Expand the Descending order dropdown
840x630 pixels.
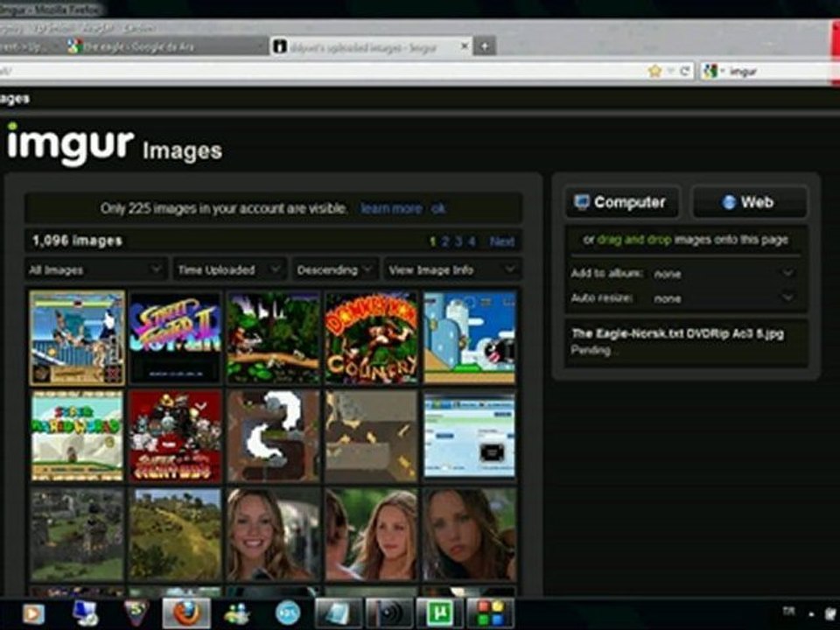coord(334,269)
